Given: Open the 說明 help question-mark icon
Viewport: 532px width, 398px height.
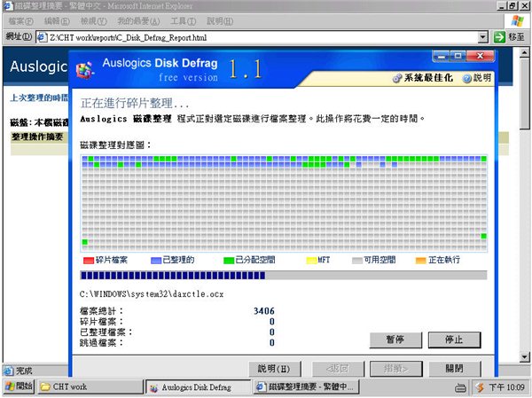Looking at the screenshot, I should pyautogui.click(x=467, y=78).
